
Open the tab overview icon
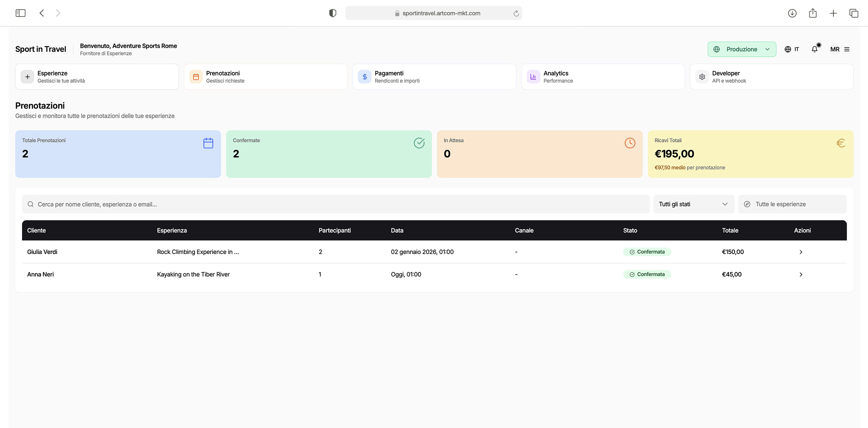[854, 13]
